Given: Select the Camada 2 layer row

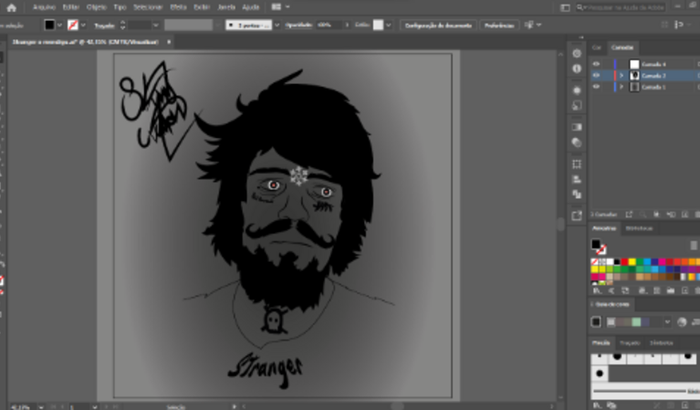Looking at the screenshot, I should pyautogui.click(x=645, y=75).
